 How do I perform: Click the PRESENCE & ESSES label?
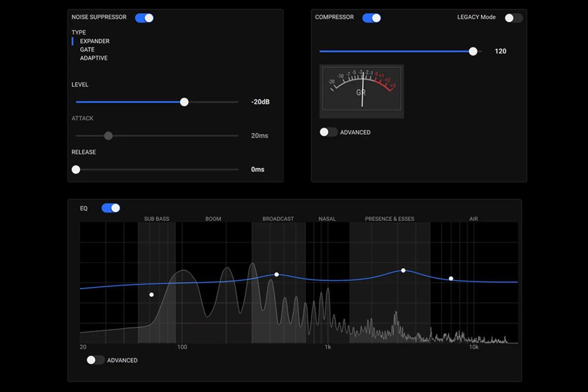pyautogui.click(x=390, y=219)
